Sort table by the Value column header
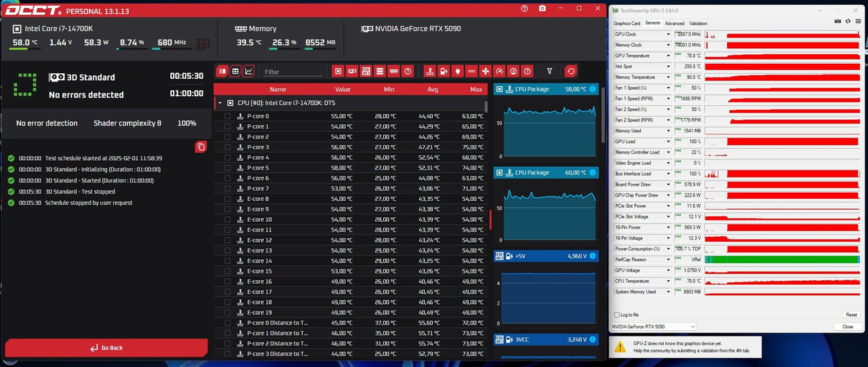This screenshot has height=367, width=868. (x=342, y=89)
